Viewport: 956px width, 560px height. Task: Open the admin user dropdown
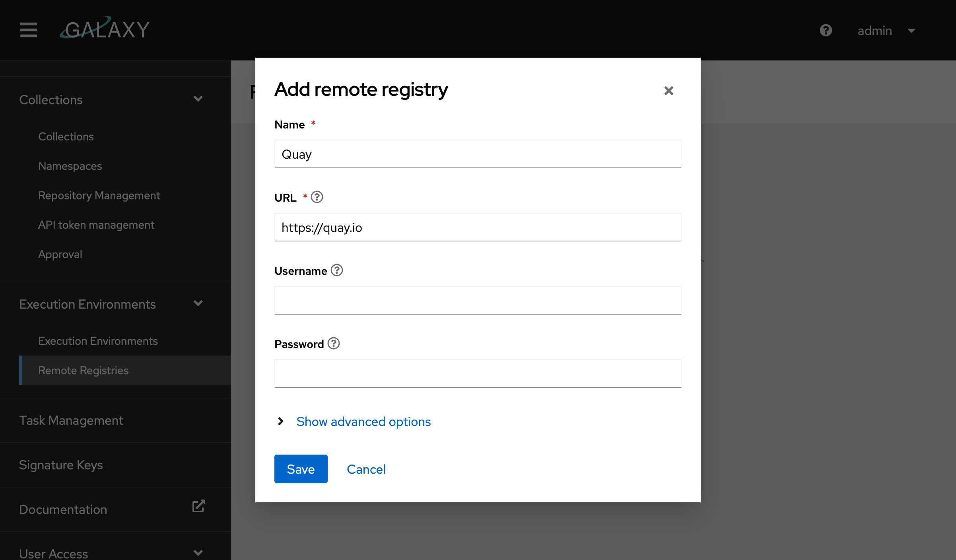[886, 31]
